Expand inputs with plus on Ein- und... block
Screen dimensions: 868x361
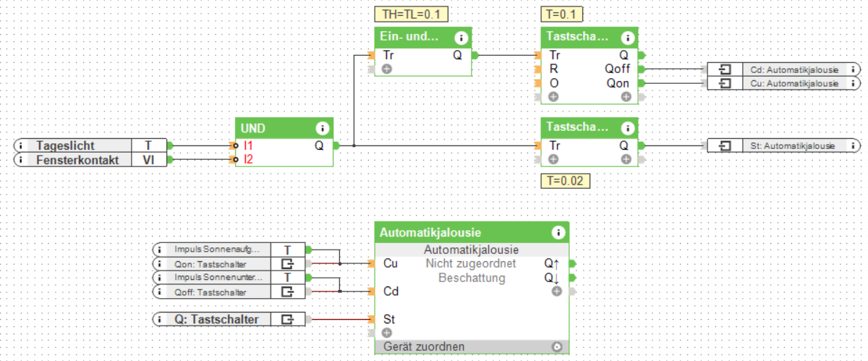coord(387,69)
